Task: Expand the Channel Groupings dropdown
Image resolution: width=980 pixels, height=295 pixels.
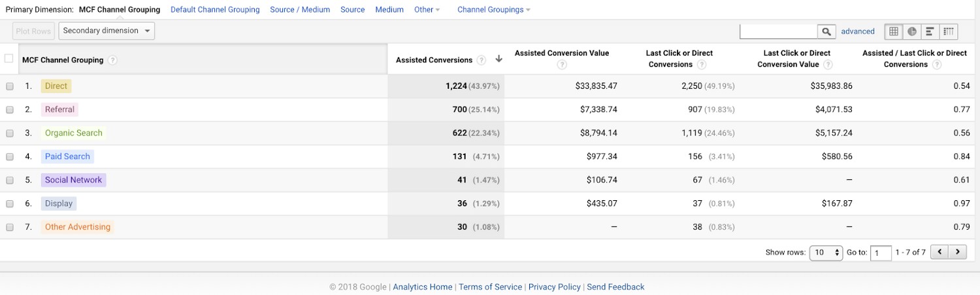Action: 493,10
